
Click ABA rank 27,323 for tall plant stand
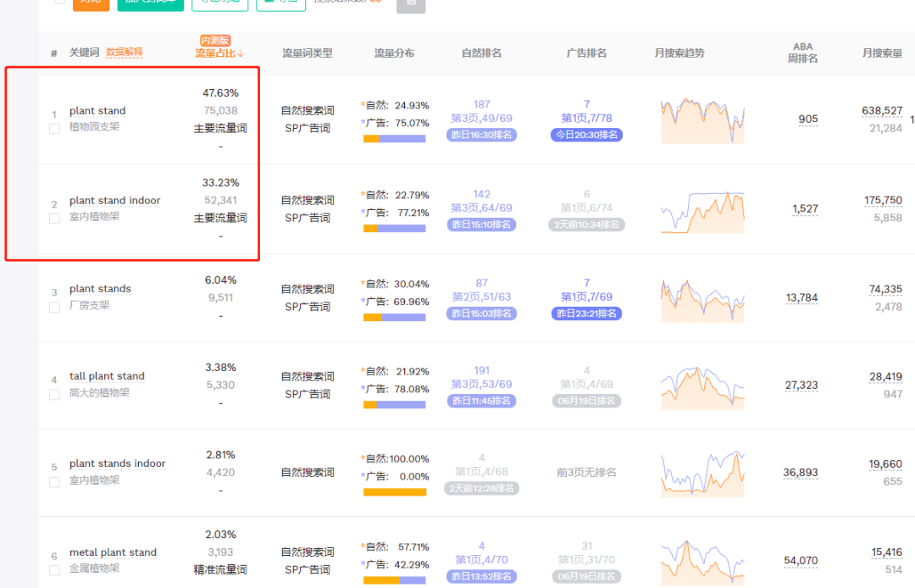point(801,386)
